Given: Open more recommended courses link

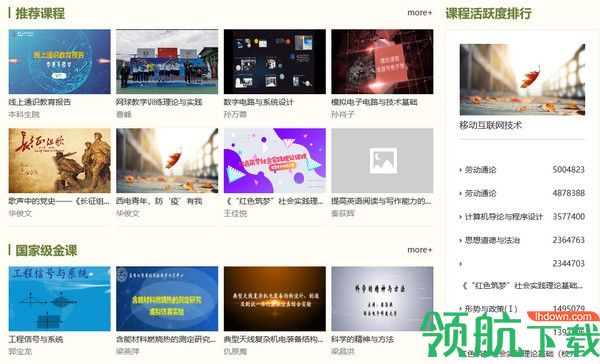Looking at the screenshot, I should point(420,13).
